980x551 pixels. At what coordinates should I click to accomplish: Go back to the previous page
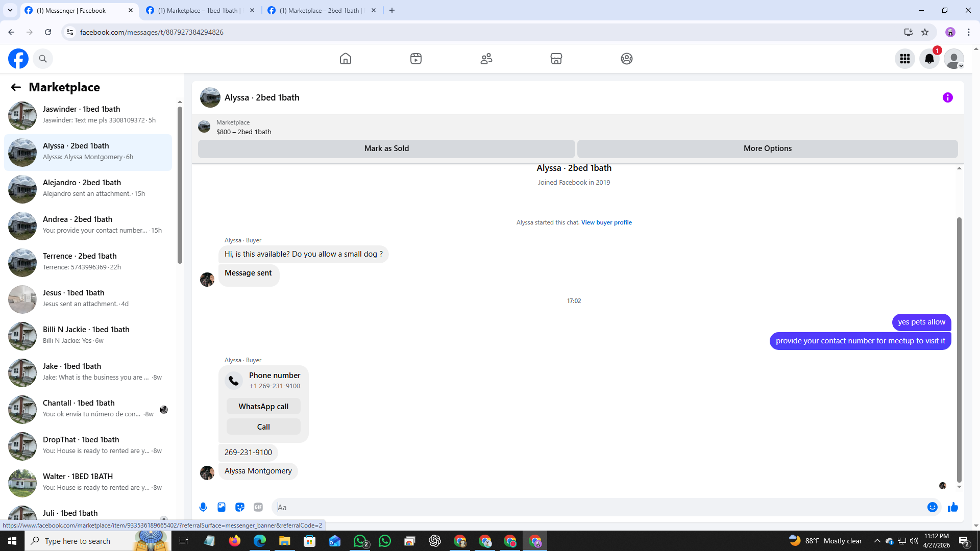11,32
